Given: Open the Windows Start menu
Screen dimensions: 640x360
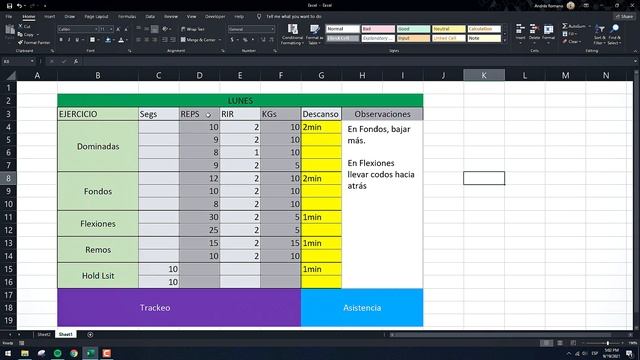Looking at the screenshot, I should tap(8, 353).
